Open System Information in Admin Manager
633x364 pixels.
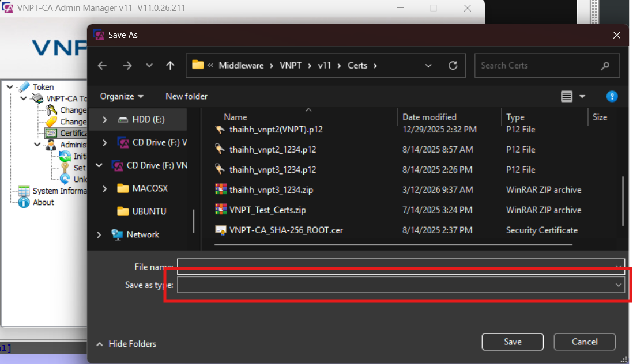coord(60,191)
